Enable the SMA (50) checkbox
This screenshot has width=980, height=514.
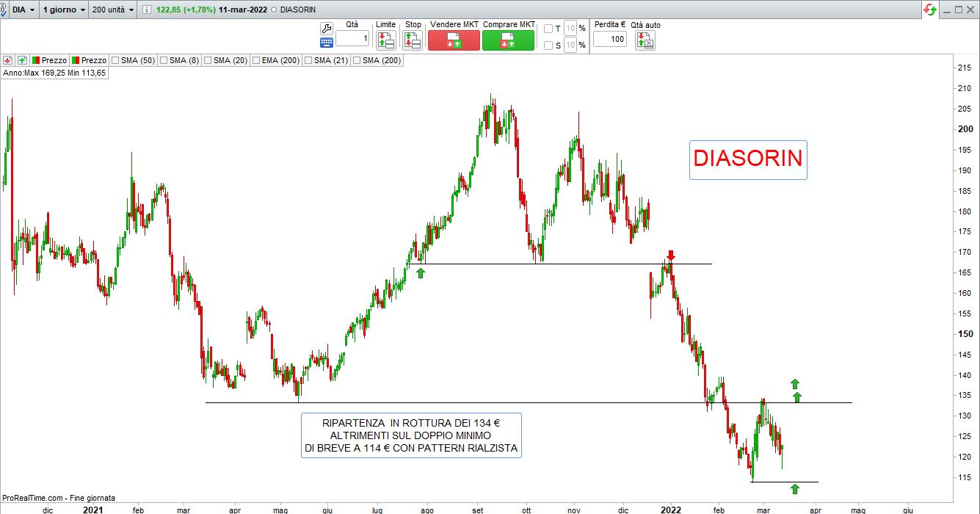click(x=115, y=60)
